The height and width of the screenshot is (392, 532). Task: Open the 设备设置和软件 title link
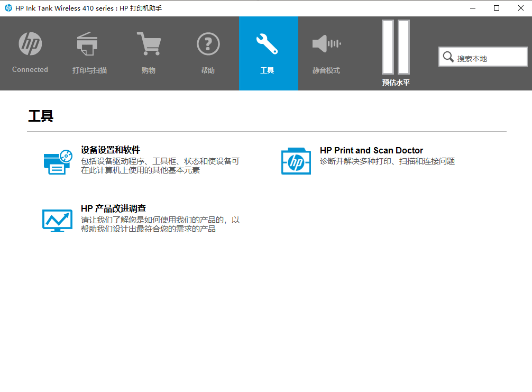point(111,150)
